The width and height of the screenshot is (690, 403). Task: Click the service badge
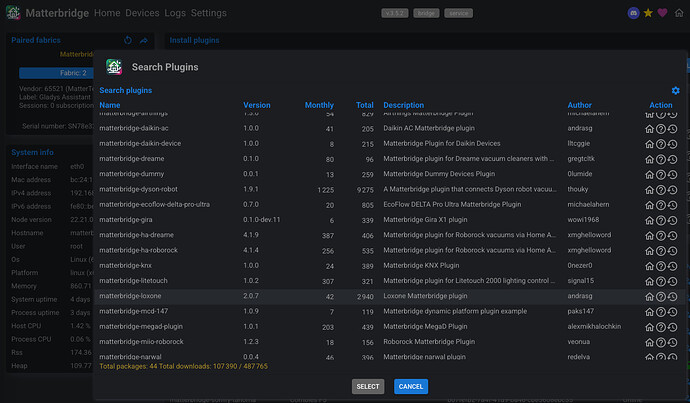coord(459,13)
